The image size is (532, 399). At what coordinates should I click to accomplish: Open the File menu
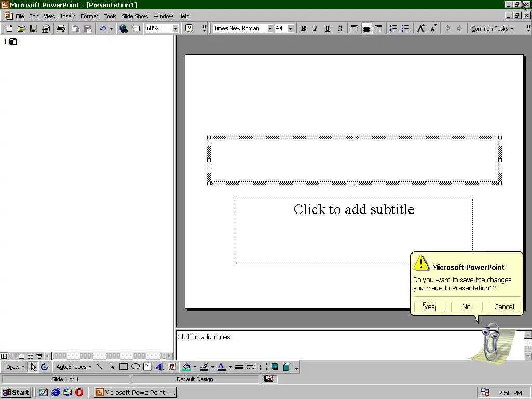(20, 16)
